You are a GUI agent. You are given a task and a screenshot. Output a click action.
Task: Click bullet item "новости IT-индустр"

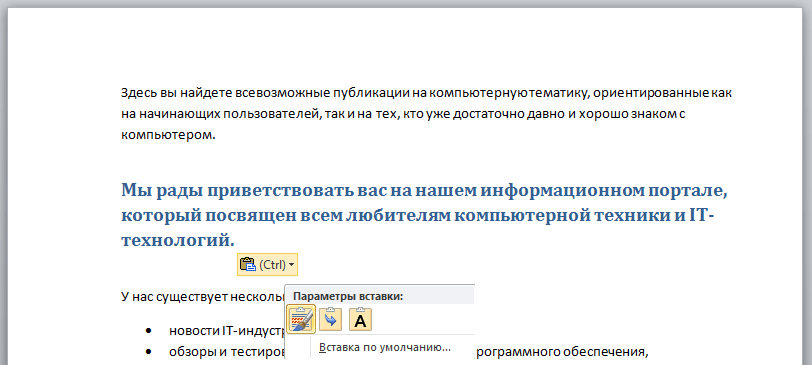(227, 331)
